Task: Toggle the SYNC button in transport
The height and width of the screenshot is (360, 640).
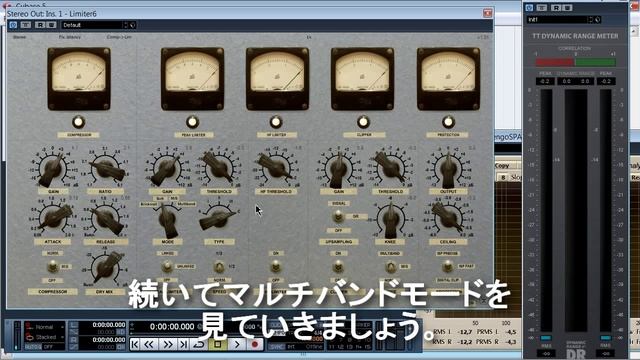Action: click(x=276, y=347)
